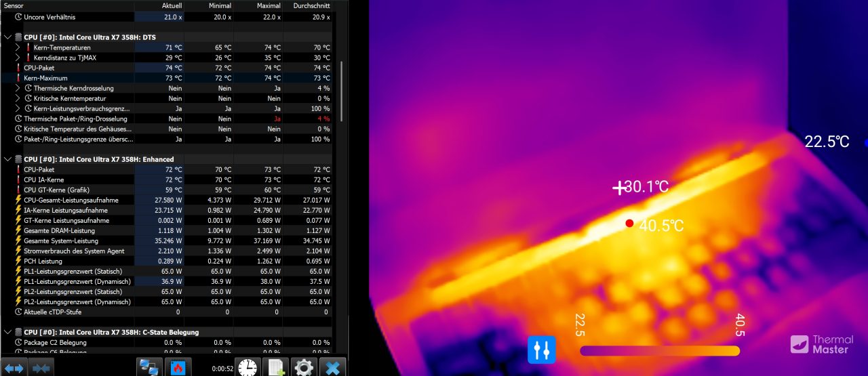Click thermometer icon beside Kern-Temperaturen
Image resolution: width=868 pixels, height=376 pixels.
pos(28,47)
